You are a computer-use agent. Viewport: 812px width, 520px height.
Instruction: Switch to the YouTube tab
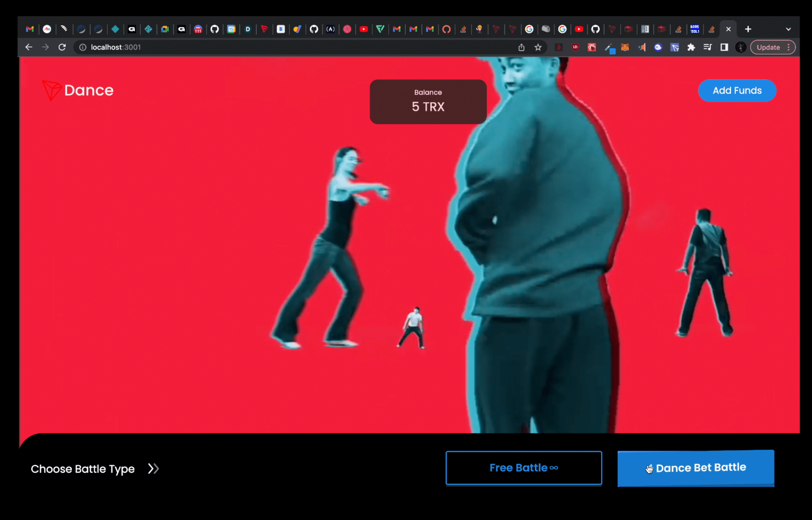tap(364, 29)
